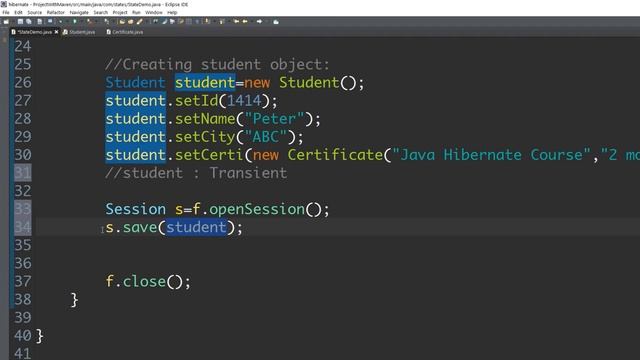Image resolution: width=640 pixels, height=360 pixels.
Task: Open the File menu
Action: pos(6,13)
